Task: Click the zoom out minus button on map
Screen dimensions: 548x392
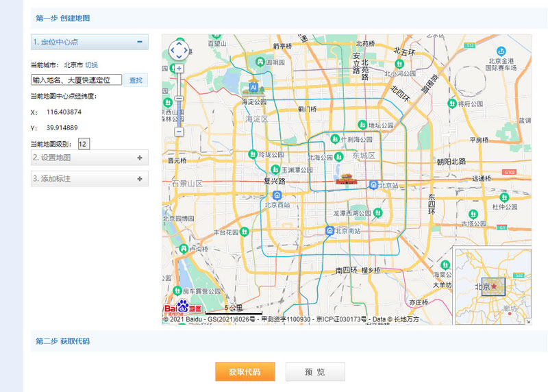Action: [179, 132]
